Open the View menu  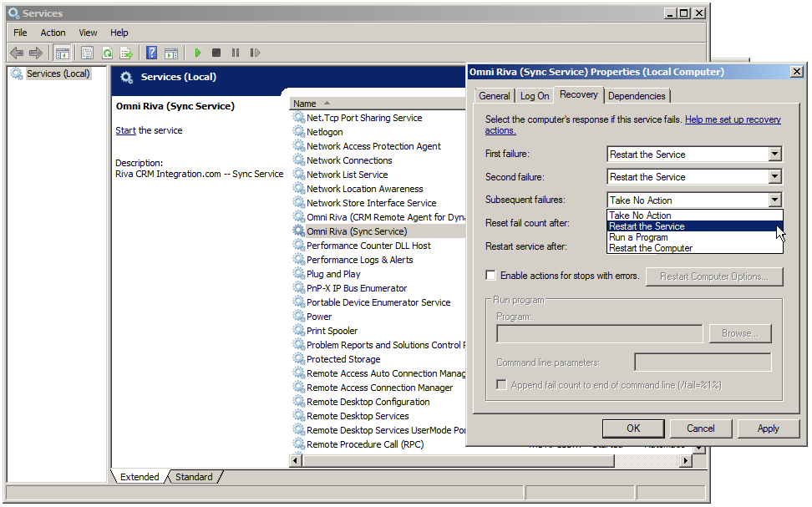(x=88, y=33)
